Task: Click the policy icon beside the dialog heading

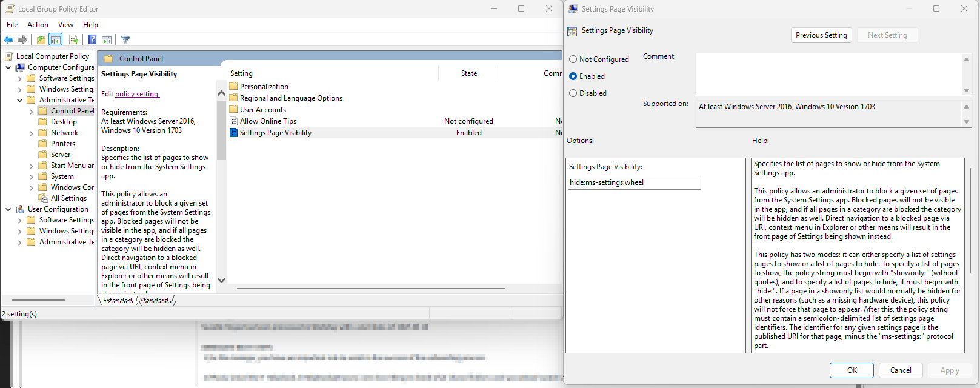Action: point(572,31)
